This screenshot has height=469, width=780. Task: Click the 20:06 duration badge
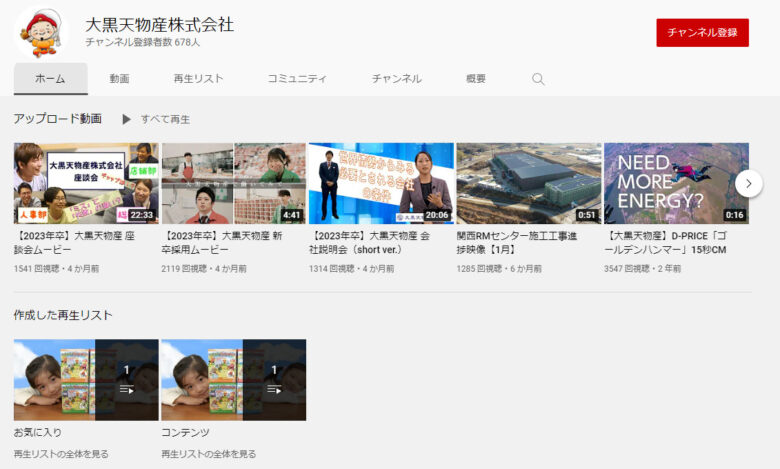tap(437, 215)
